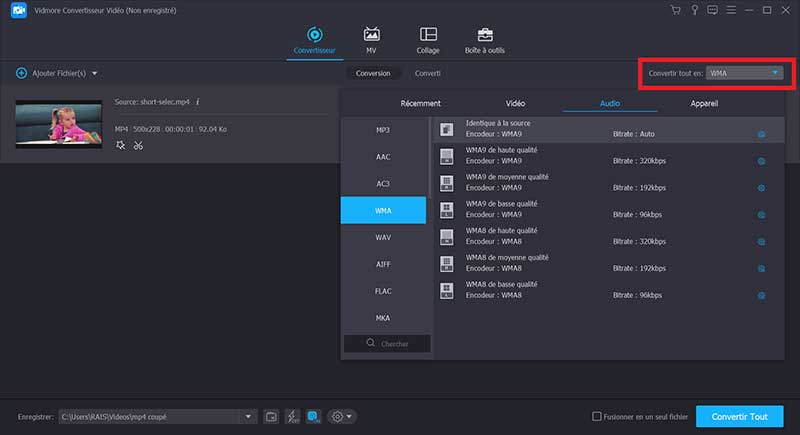Toggle the GPU hardware acceleration icon
The width and height of the screenshot is (800, 435).
313,417
